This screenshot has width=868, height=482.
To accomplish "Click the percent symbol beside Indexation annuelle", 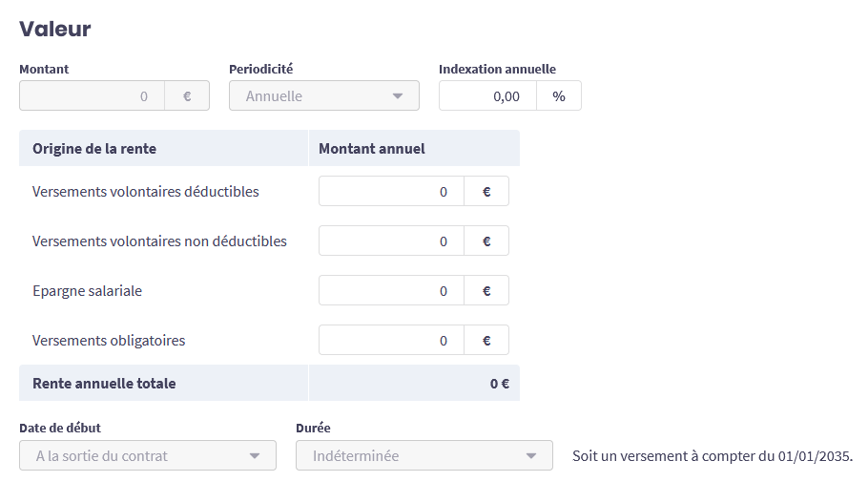I will coord(559,95).
